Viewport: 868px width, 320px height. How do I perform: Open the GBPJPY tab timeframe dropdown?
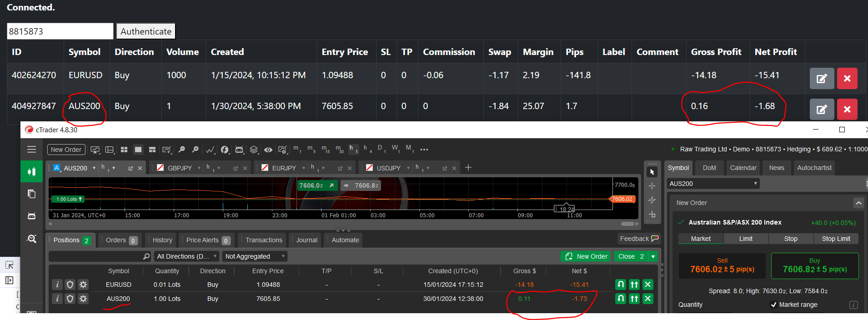click(x=219, y=168)
